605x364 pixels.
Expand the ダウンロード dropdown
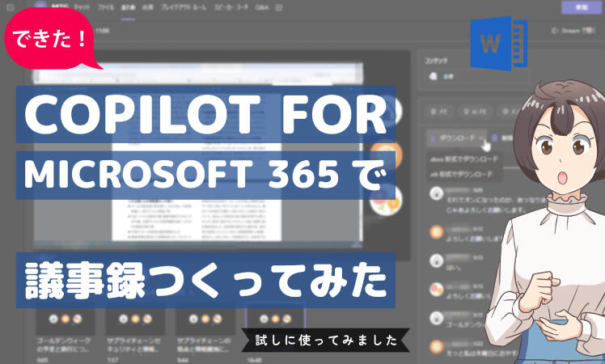pos(457,138)
